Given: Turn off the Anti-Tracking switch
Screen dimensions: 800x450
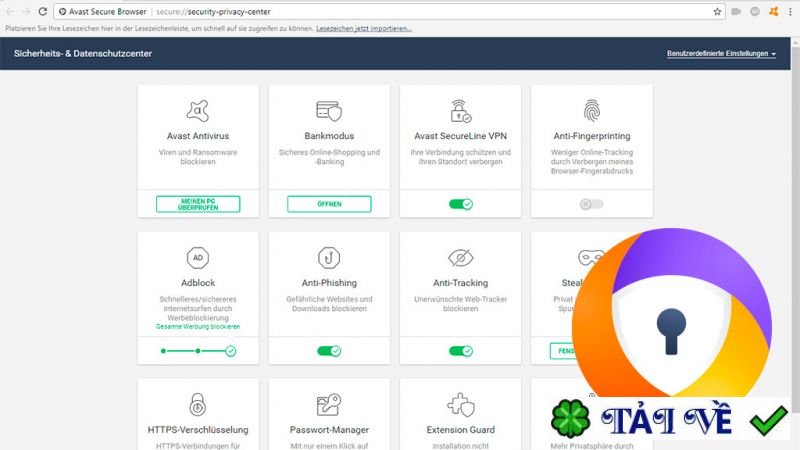Looking at the screenshot, I should point(461,351).
